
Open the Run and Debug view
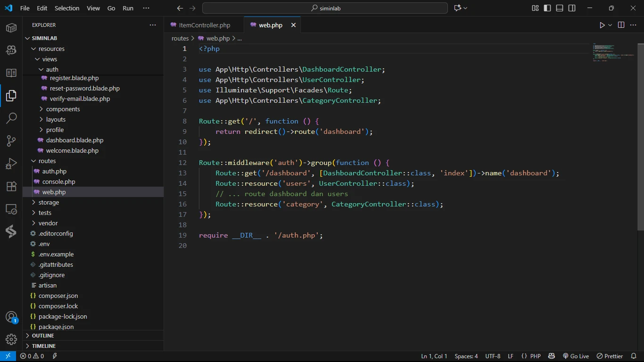11,164
